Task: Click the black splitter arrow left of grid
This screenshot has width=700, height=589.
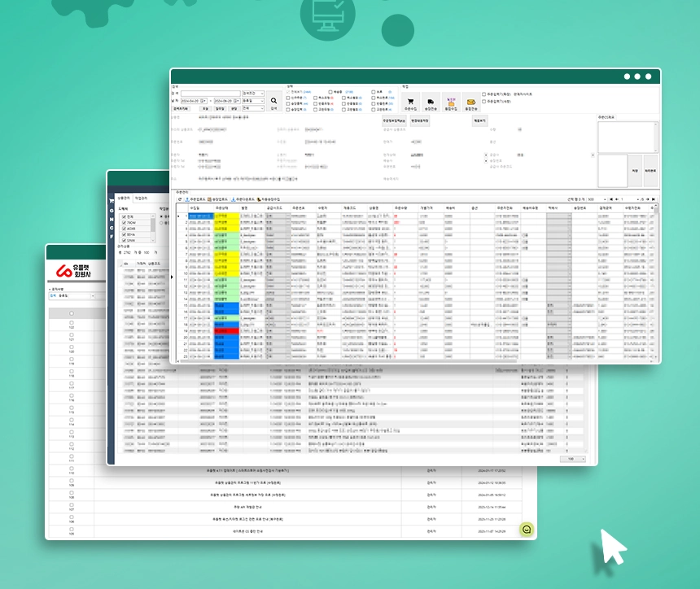Action: point(172,277)
